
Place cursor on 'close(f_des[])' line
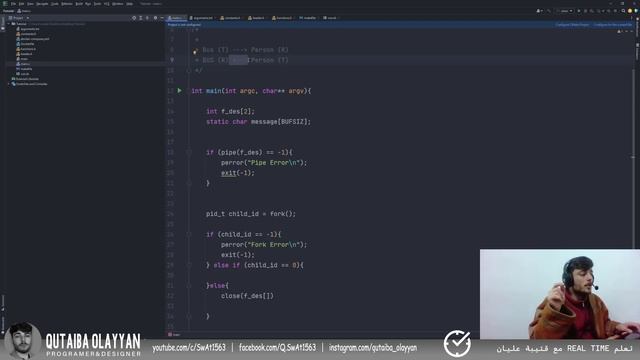point(247,296)
